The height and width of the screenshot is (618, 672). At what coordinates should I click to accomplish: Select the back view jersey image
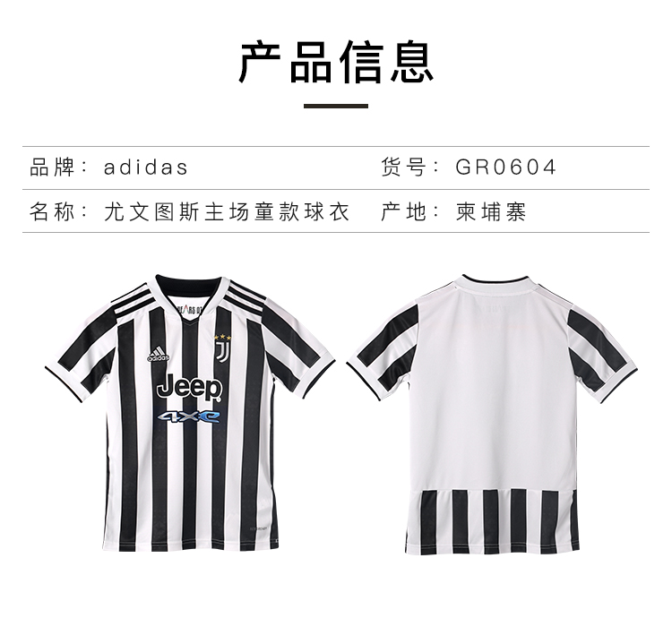[492, 416]
